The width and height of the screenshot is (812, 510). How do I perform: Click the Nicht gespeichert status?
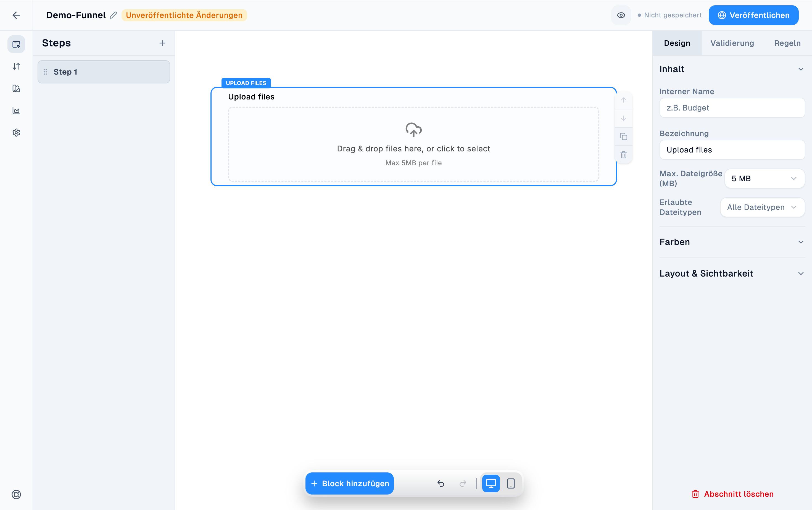pos(670,15)
